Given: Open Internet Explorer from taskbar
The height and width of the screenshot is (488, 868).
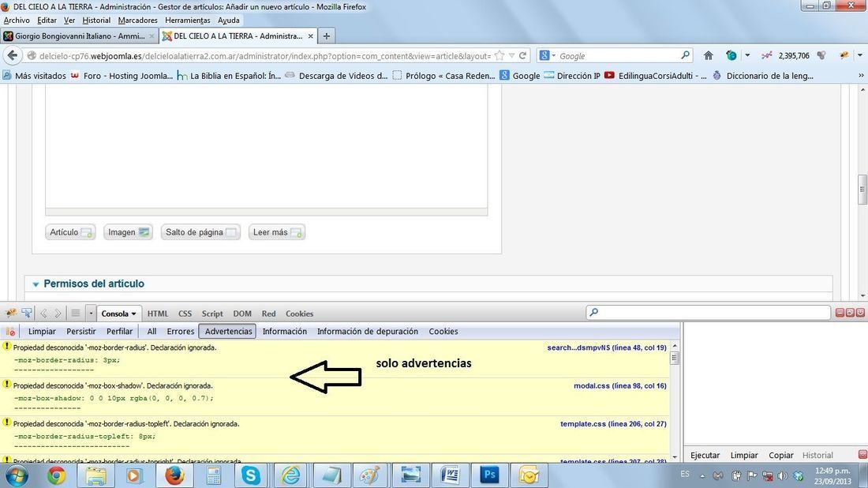Looking at the screenshot, I should coord(290,475).
